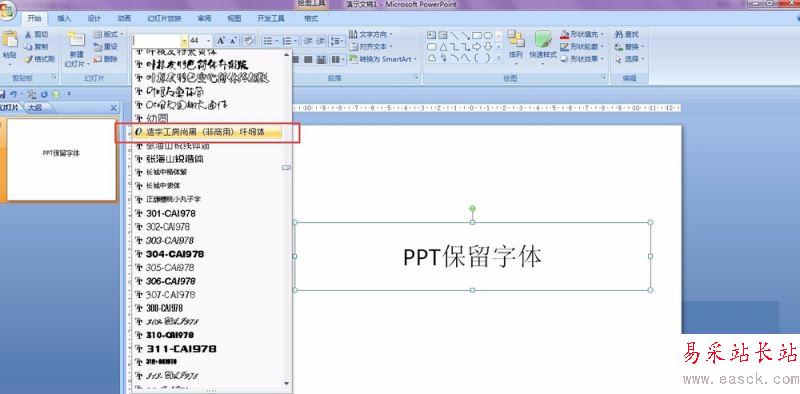Select the Format Painter (格式刷)
The width and height of the screenshot is (800, 394).
(39, 59)
